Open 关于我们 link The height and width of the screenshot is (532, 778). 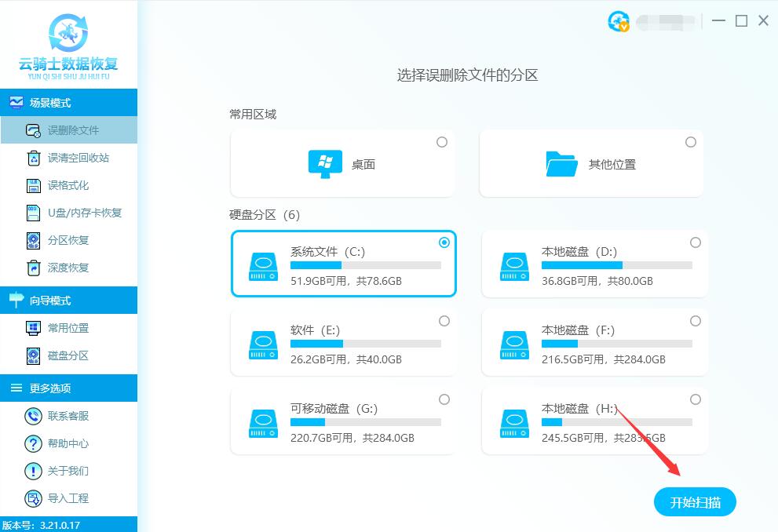68,471
